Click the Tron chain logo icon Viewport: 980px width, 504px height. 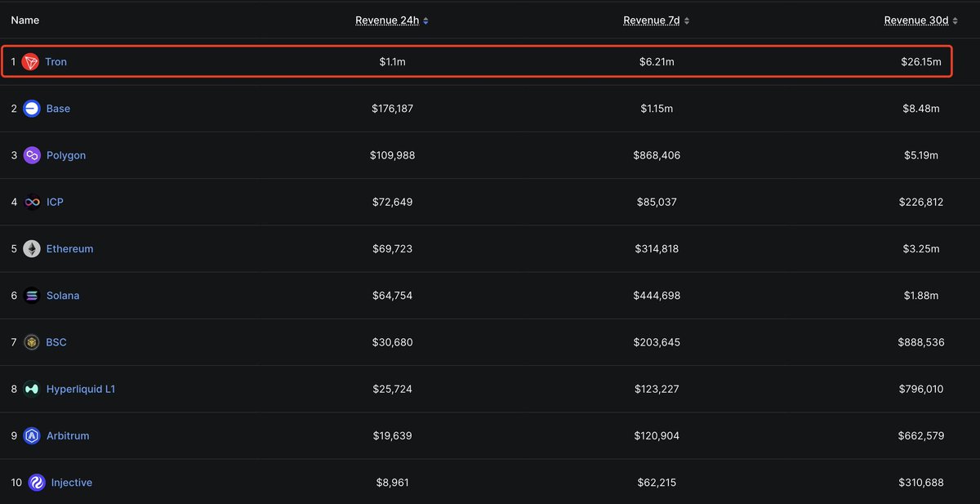(x=30, y=62)
